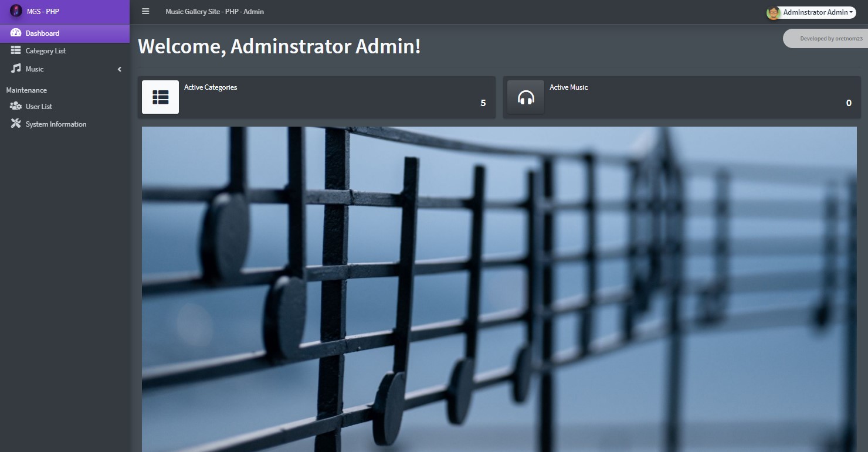Open the MGS - PHP brand link
The height and width of the screenshot is (452, 868).
click(x=65, y=12)
